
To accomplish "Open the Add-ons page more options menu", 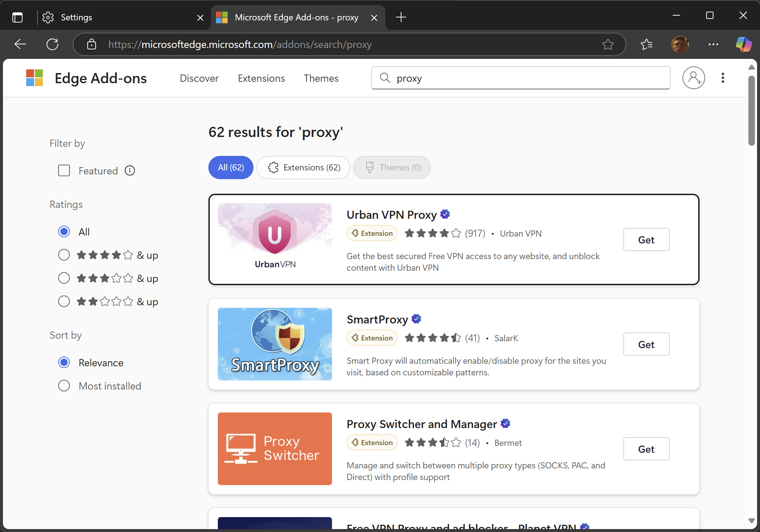I will click(723, 78).
